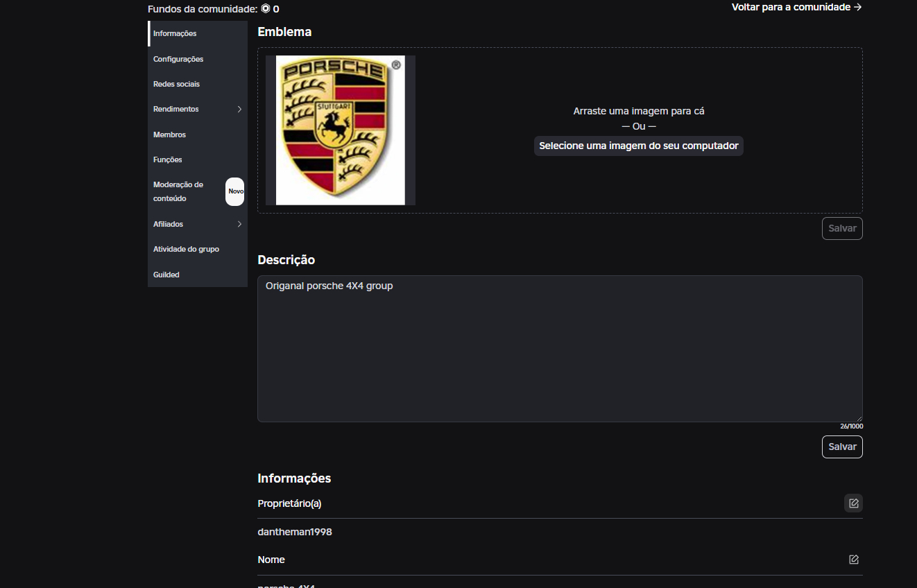This screenshot has width=917, height=588.
Task: Expand the Afiliados submenu chevron
Action: [x=239, y=224]
